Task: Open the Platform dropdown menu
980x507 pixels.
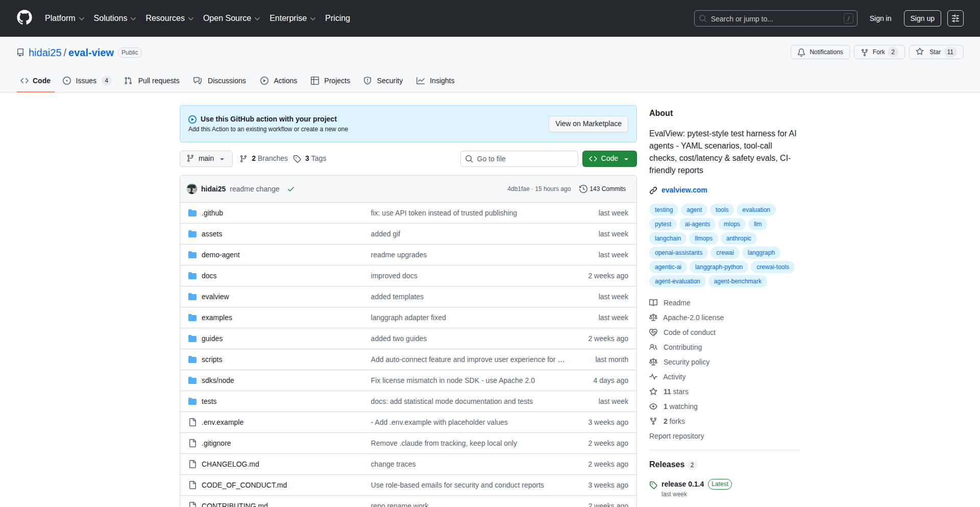Action: pos(64,18)
